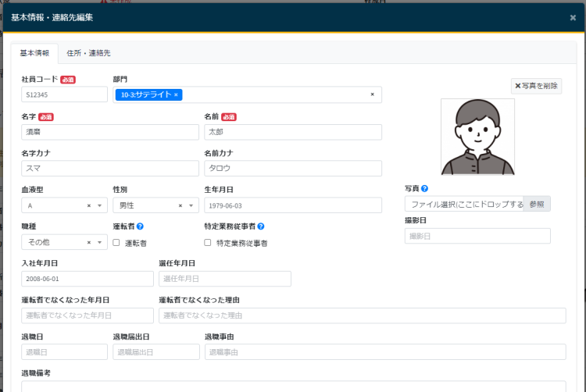The width and height of the screenshot is (586, 392).
Task: Click the 社員コード input field
Action: pyautogui.click(x=64, y=94)
